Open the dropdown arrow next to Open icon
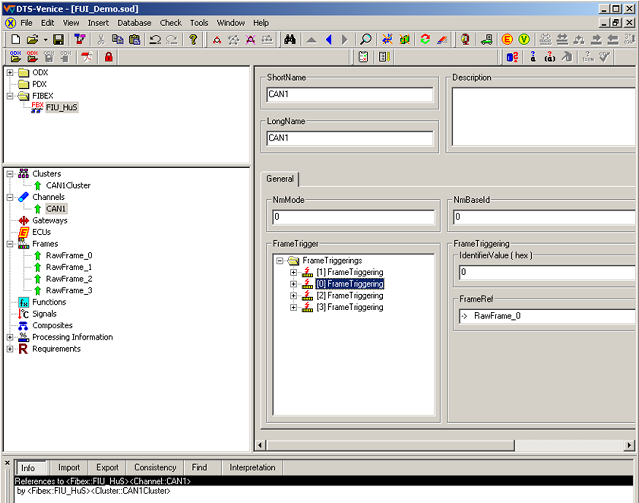Image resolution: width=639 pixels, height=503 pixels. 45,40
